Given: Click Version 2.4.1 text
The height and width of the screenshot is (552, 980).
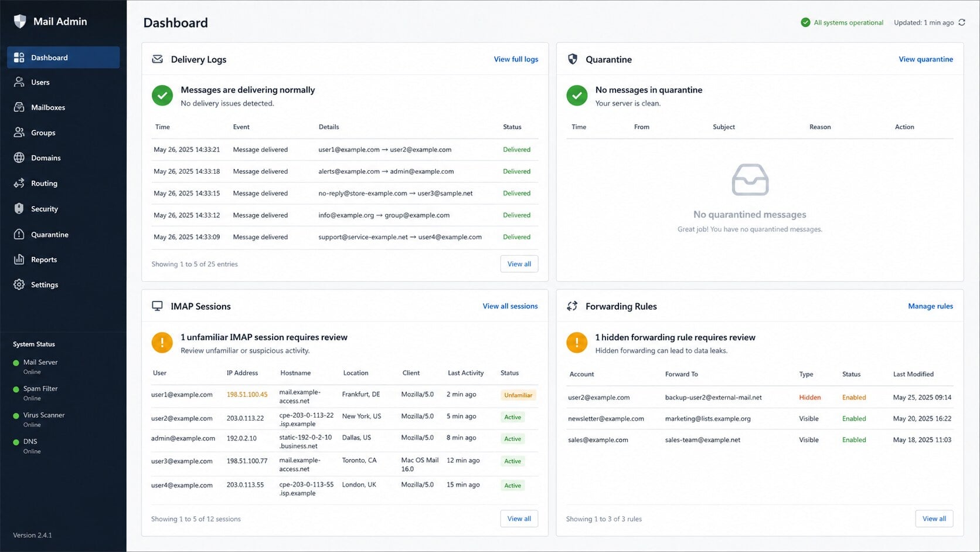Looking at the screenshot, I should coord(32,536).
